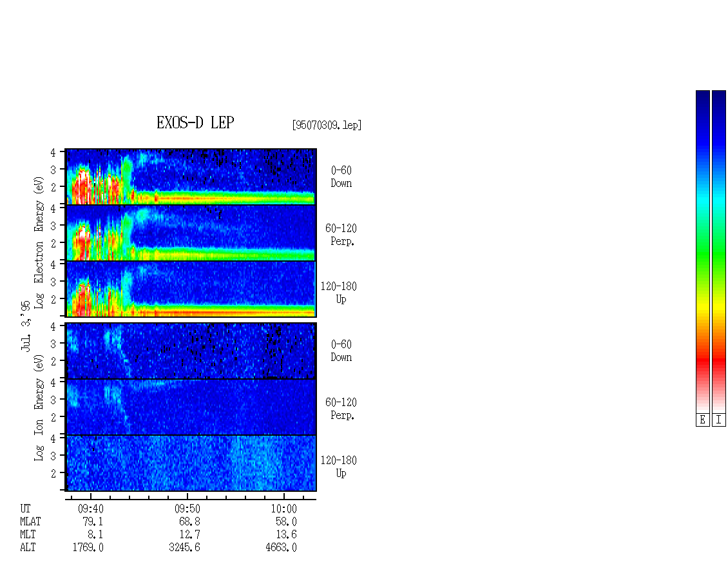Click the MLAT row label

tap(31, 521)
